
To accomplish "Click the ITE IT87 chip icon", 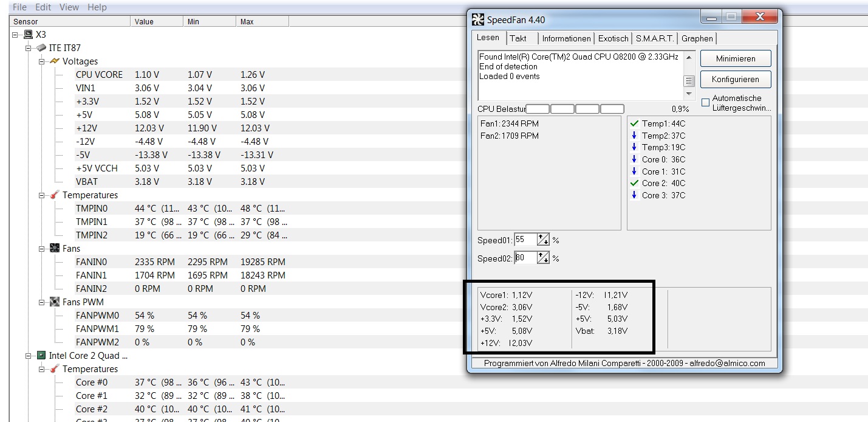I will coord(41,48).
